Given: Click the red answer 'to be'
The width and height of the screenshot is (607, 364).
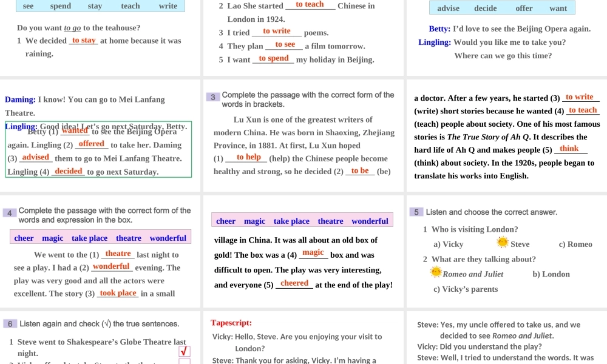Looking at the screenshot, I should [360, 170].
